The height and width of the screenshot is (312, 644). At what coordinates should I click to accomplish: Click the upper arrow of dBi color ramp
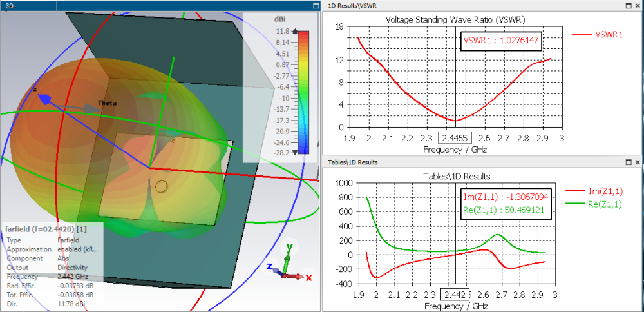point(296,31)
